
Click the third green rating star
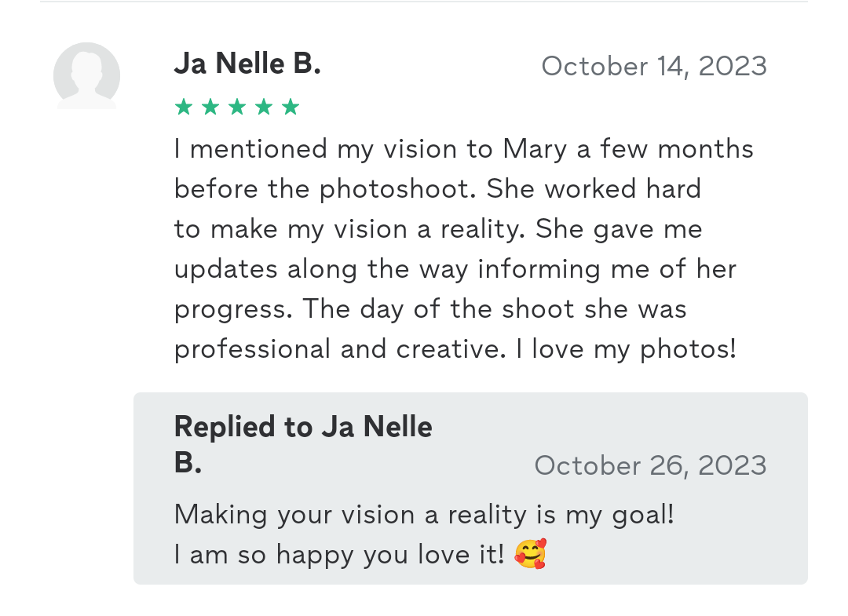coord(236,107)
